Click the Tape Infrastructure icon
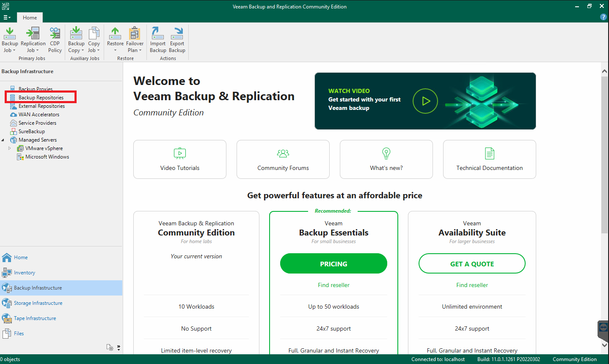 tap(7, 318)
